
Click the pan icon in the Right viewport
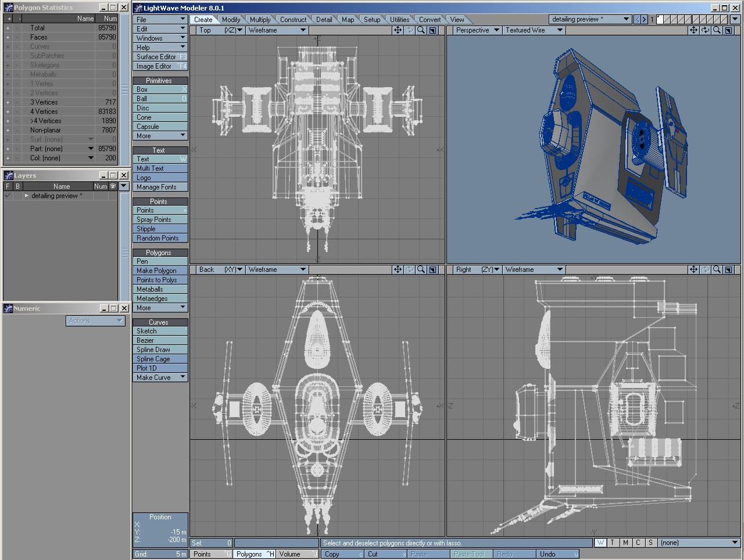[x=693, y=270]
